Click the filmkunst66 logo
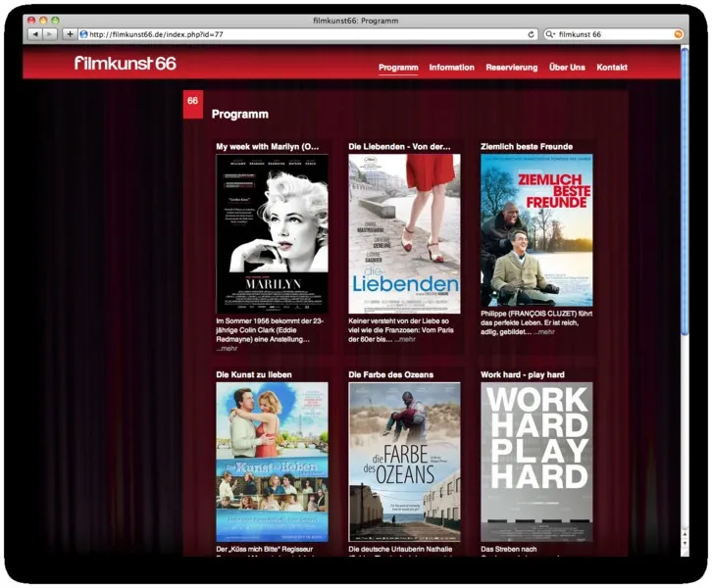Viewport: 712px width, 588px height. (x=125, y=64)
